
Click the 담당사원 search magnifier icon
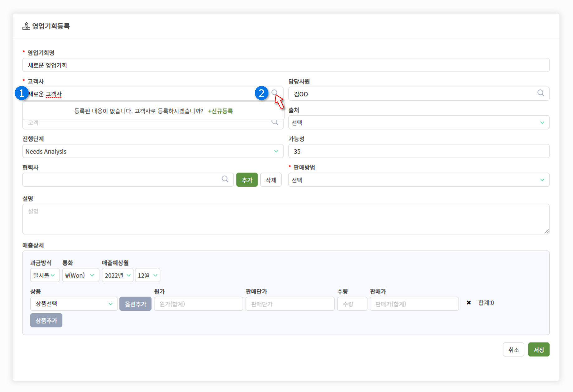541,93
